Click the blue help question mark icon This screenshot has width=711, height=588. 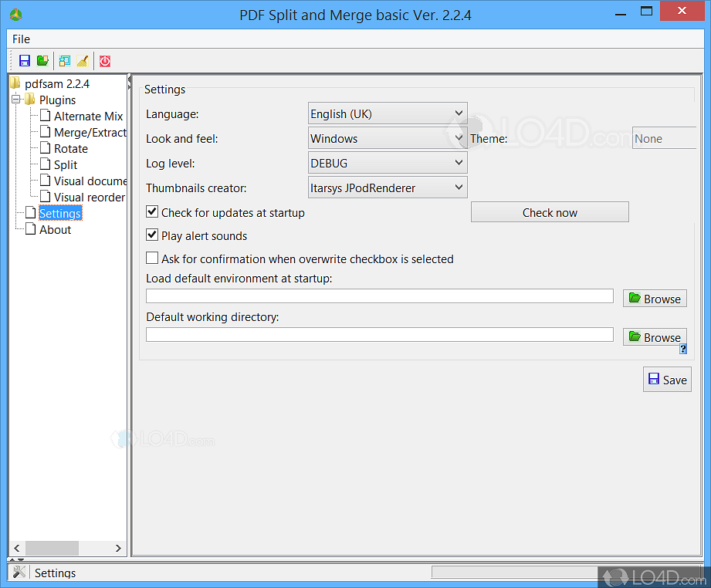(x=683, y=349)
